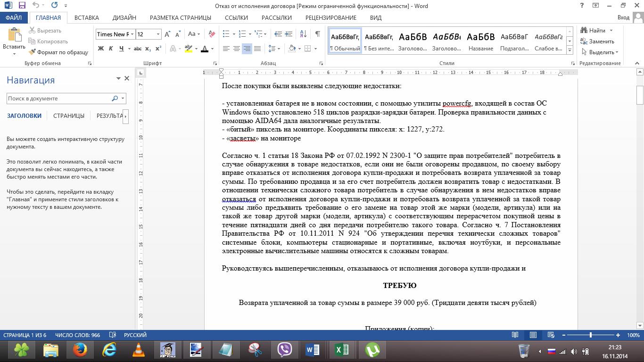This screenshot has width=644, height=362.
Task: Switch to Read Mode view
Action: pos(515,335)
